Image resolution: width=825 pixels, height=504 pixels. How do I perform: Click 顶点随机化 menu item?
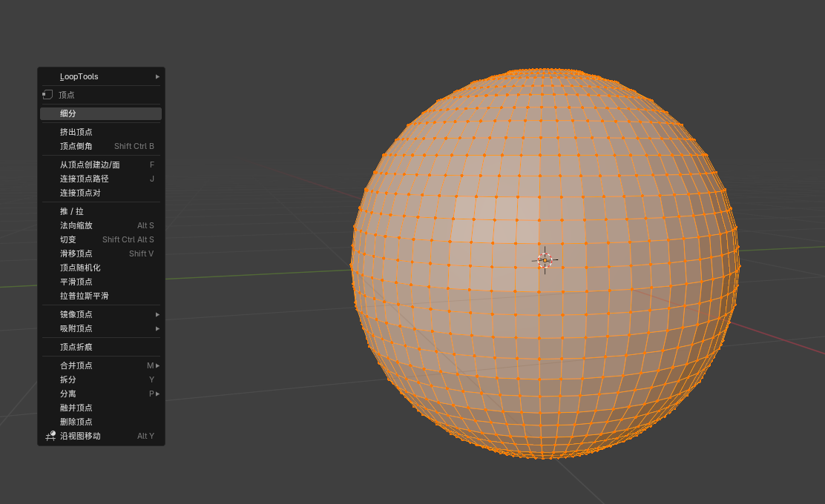point(101,268)
